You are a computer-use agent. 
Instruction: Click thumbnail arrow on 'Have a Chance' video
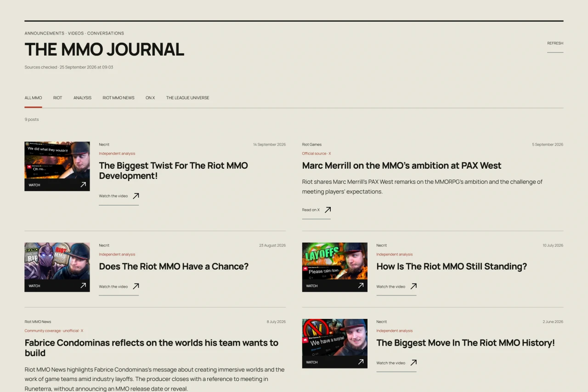point(83,285)
